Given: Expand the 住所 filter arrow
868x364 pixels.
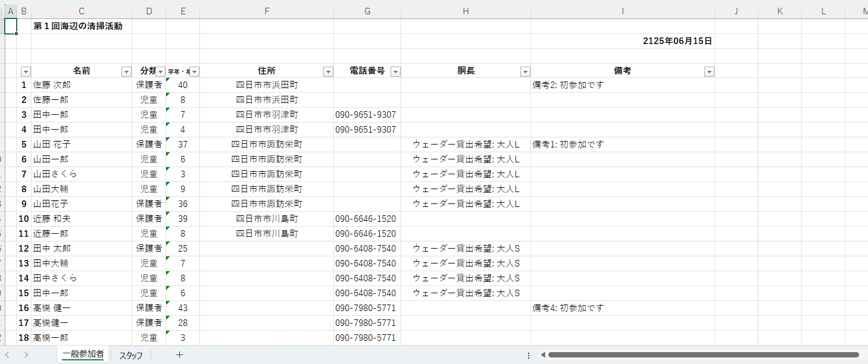Looking at the screenshot, I should point(328,71).
